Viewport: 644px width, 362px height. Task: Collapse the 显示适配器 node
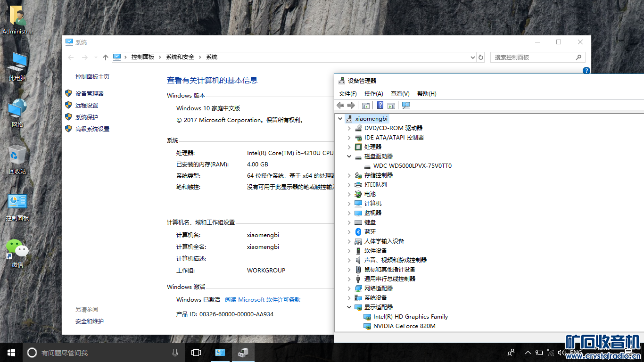[349, 307]
